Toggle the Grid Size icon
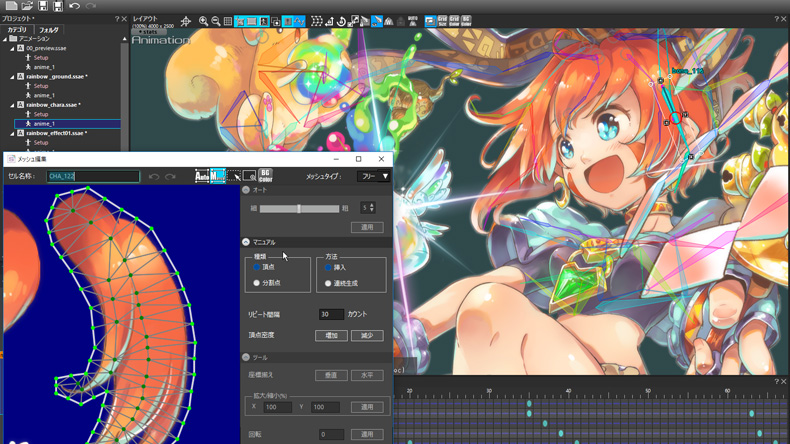This screenshot has height=444, width=790. [x=442, y=21]
